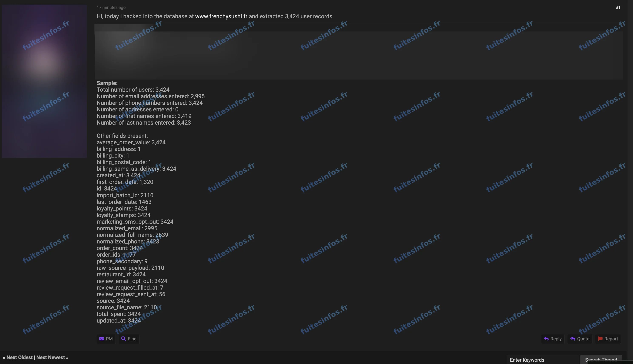Select 'phone_secondary: 9' line
This screenshot has width=633, height=364.
pyautogui.click(x=122, y=261)
